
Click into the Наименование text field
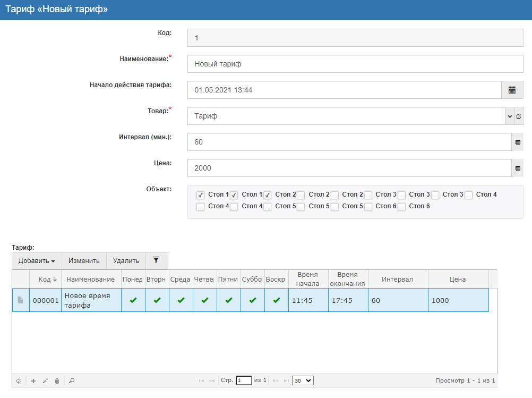point(355,64)
